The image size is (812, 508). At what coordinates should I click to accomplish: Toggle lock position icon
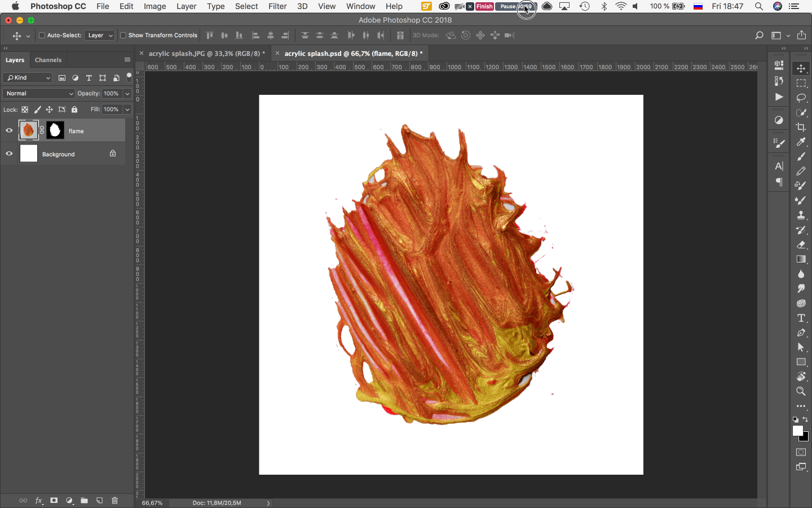(50, 110)
